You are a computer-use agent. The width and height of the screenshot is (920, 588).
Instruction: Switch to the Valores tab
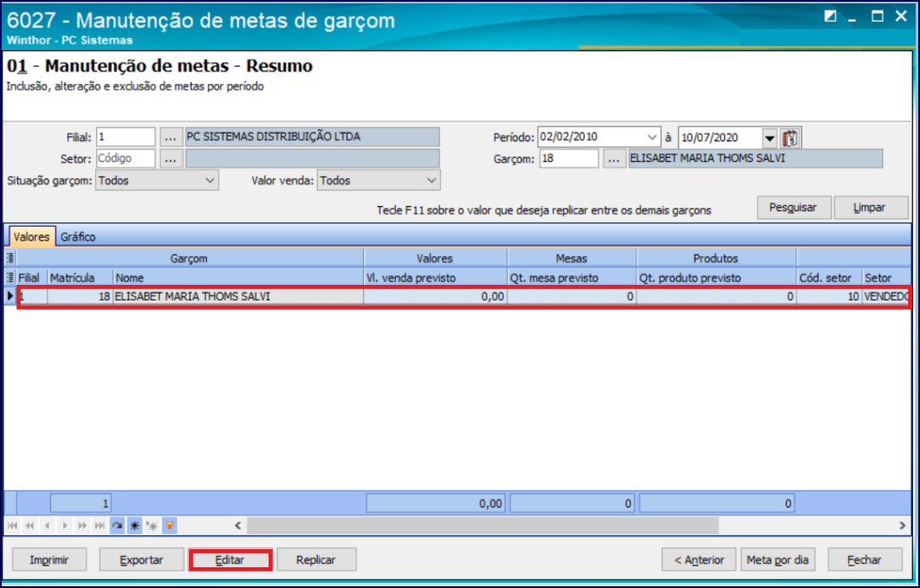[32, 236]
